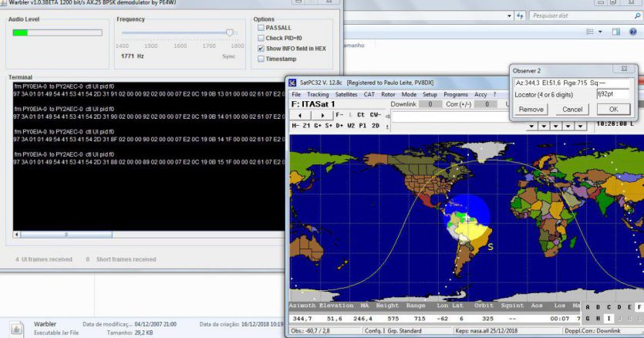This screenshot has width=644, height=338.
Task: Click the W2 button in SatPC32
Action: pyautogui.click(x=350, y=125)
